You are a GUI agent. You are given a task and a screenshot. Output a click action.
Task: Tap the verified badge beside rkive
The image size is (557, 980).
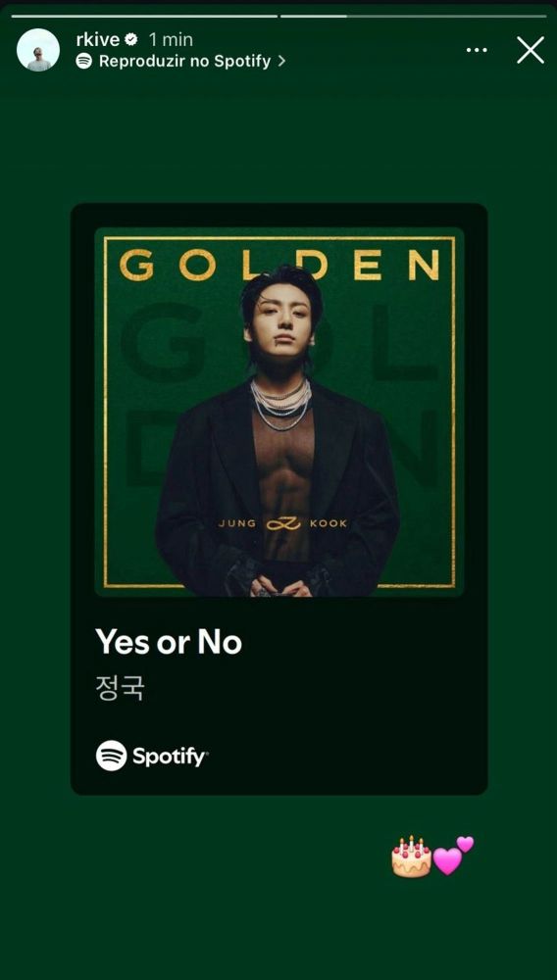click(x=131, y=39)
